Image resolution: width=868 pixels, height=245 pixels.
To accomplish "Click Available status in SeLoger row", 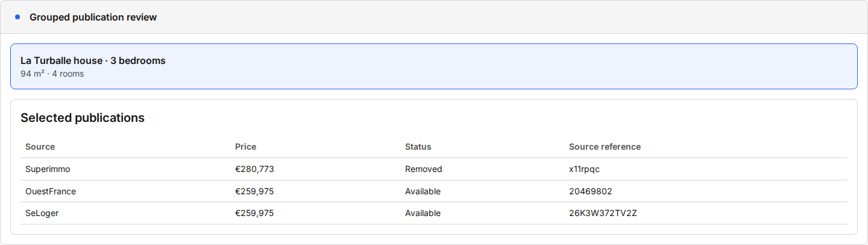I will pos(423,213).
